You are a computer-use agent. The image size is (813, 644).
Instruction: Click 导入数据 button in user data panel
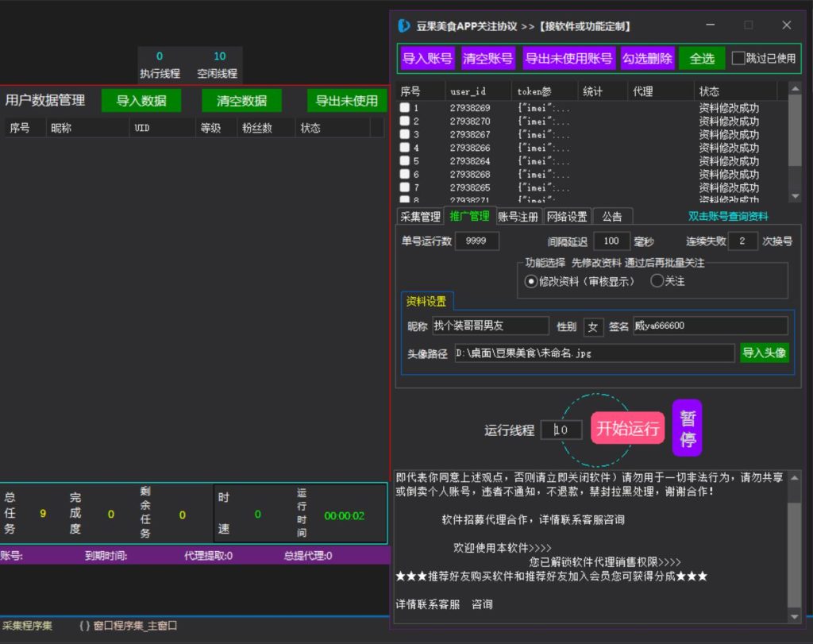coord(141,100)
